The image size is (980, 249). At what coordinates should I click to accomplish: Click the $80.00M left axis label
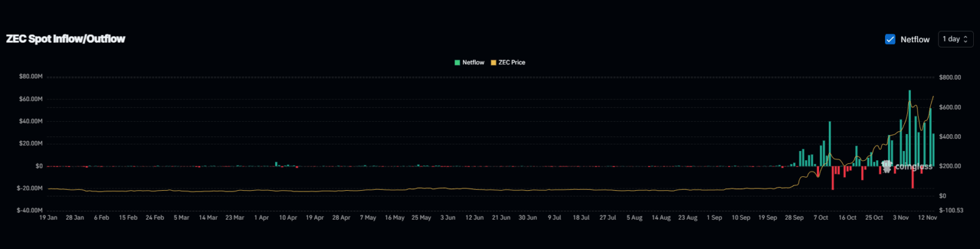point(31,76)
